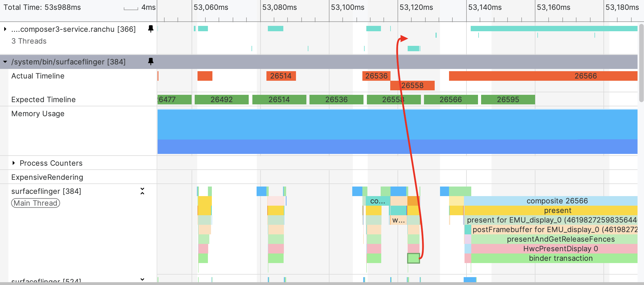Unpin the composer3-service.ranchu track
The image size is (644, 285).
(151, 29)
